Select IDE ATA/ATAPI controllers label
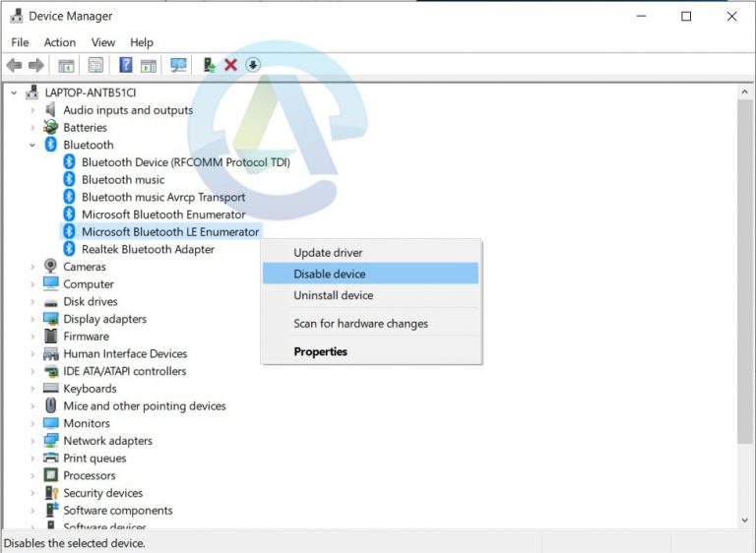The height and width of the screenshot is (553, 756). coord(124,371)
